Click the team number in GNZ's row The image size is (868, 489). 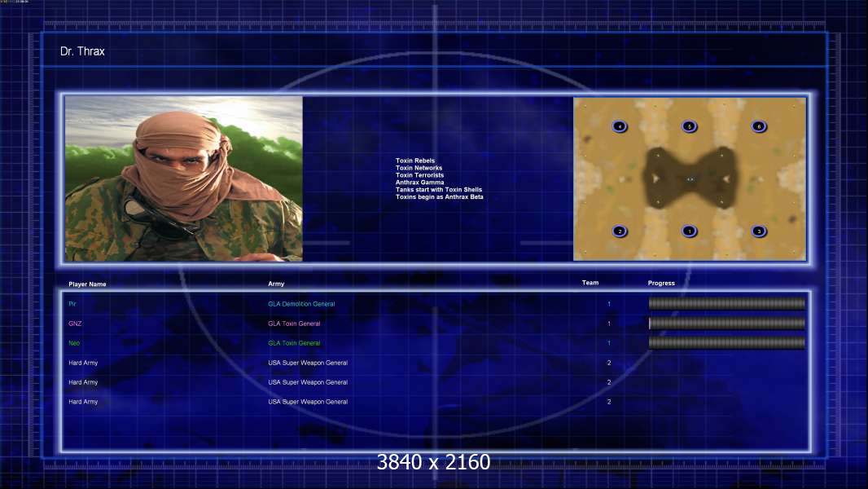(609, 324)
